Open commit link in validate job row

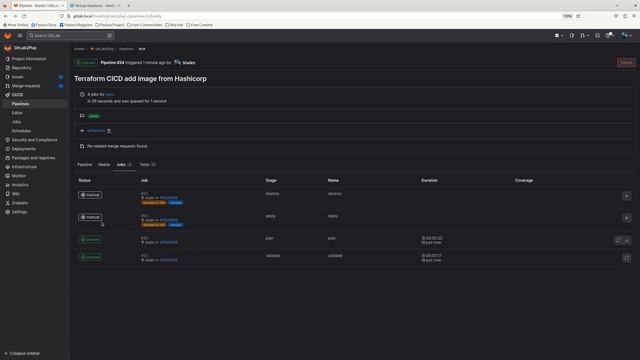[169, 260]
